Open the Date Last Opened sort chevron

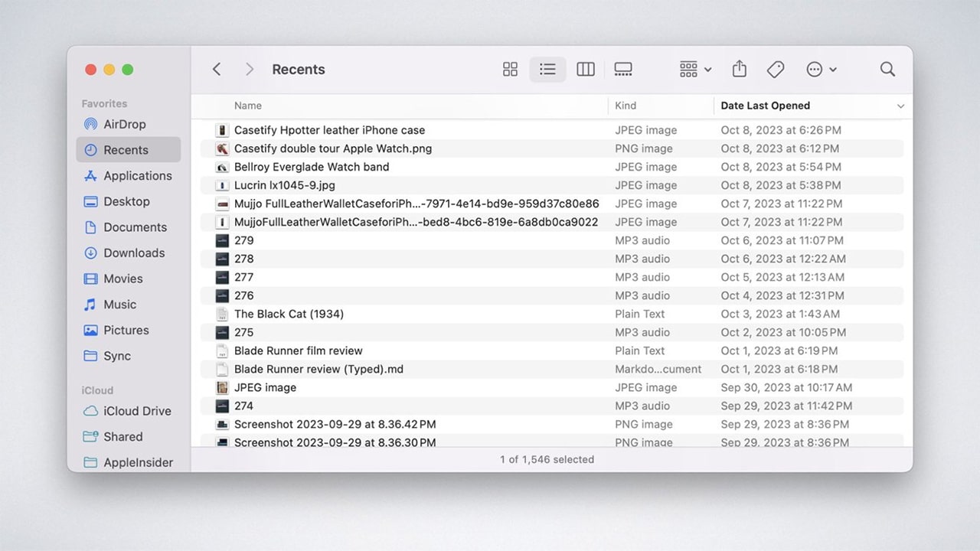[900, 106]
